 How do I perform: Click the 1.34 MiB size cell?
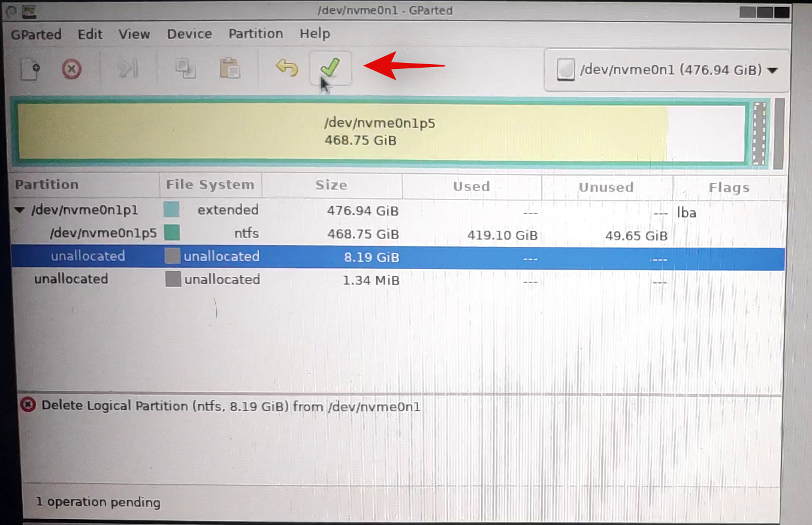[x=371, y=280]
